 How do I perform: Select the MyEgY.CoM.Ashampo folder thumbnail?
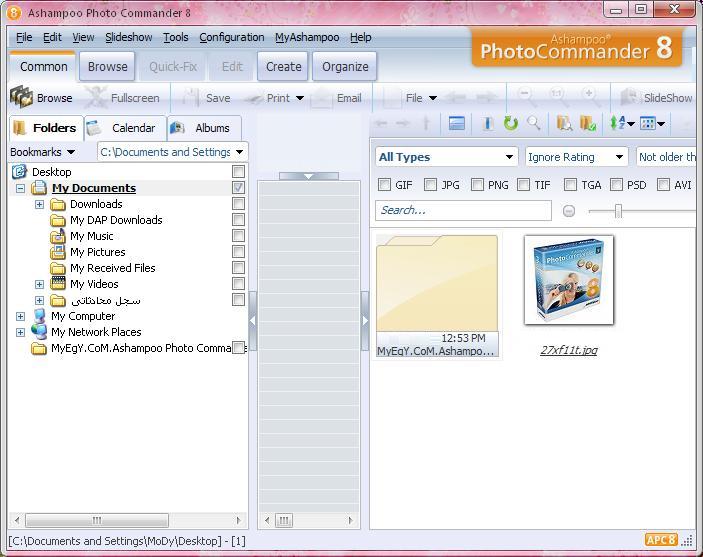[438, 296]
